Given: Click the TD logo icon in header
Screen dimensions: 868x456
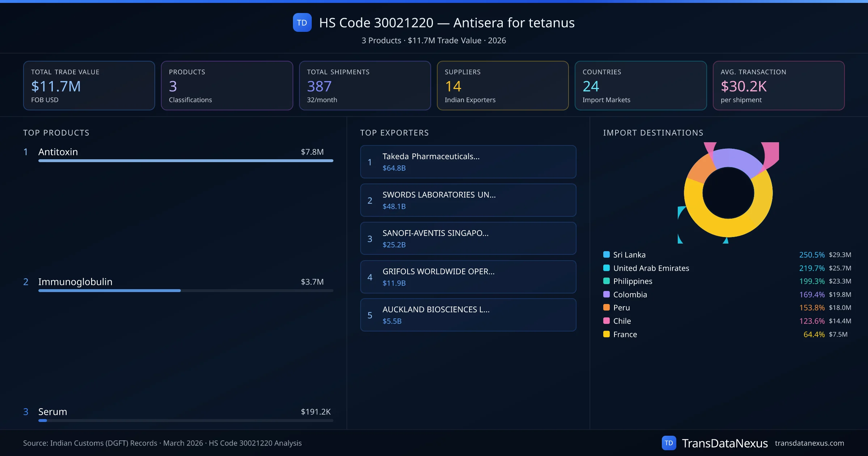Looking at the screenshot, I should (x=302, y=22).
